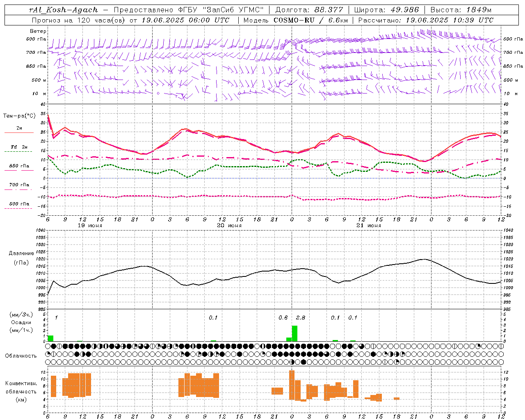This screenshot has width=525, height=420.
Task: Select the Давление pressure panel label
Action: (21, 253)
